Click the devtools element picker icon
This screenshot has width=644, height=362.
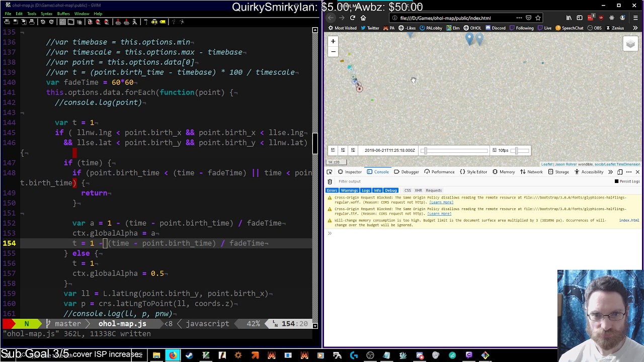point(330,172)
